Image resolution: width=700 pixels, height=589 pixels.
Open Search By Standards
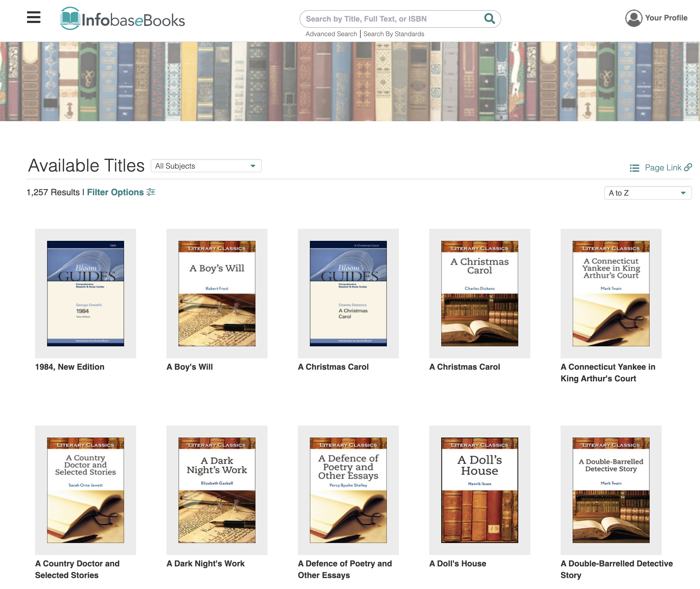[394, 34]
